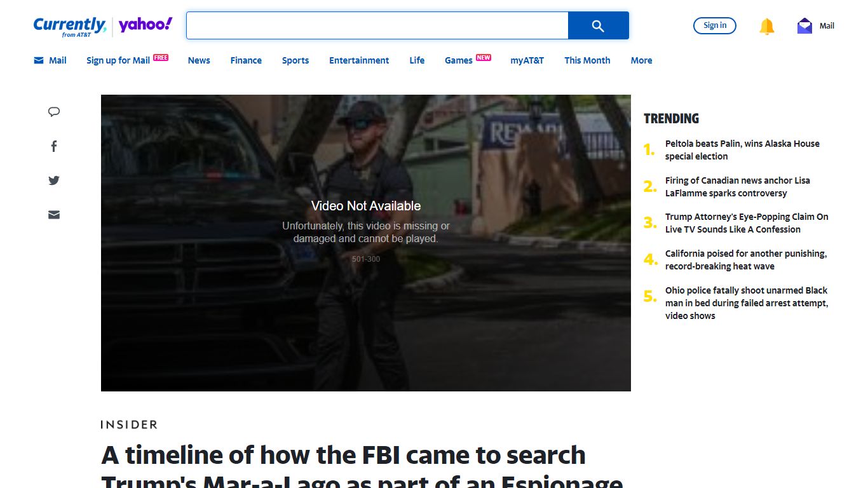The image size is (868, 488).
Task: Go to the Finance section
Action: point(246,60)
